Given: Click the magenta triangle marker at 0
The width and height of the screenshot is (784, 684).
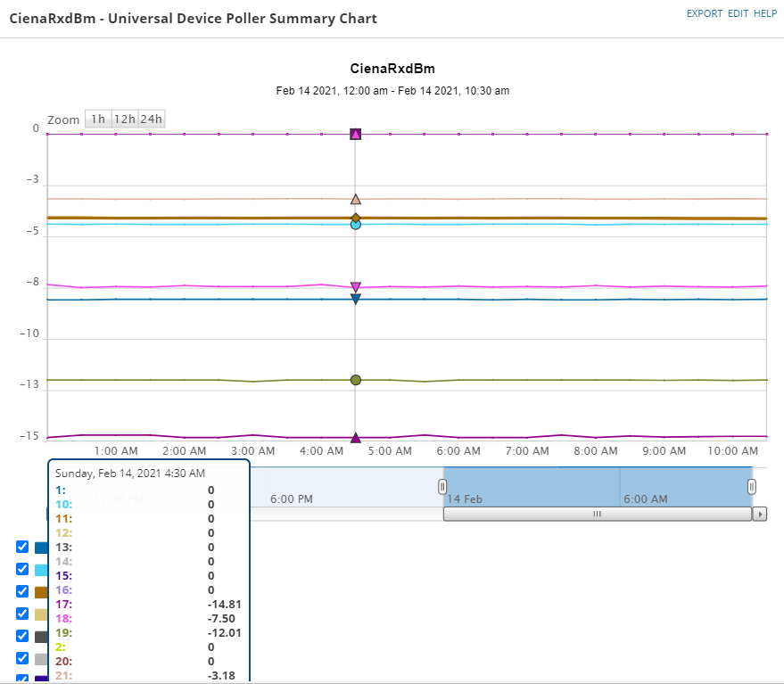Looking at the screenshot, I should pos(356,134).
